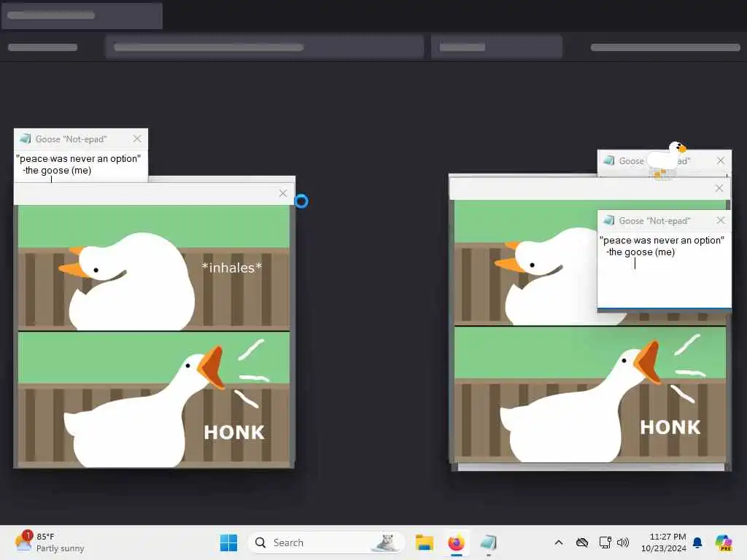
Task: Open the Windows Start menu
Action: pos(228,542)
